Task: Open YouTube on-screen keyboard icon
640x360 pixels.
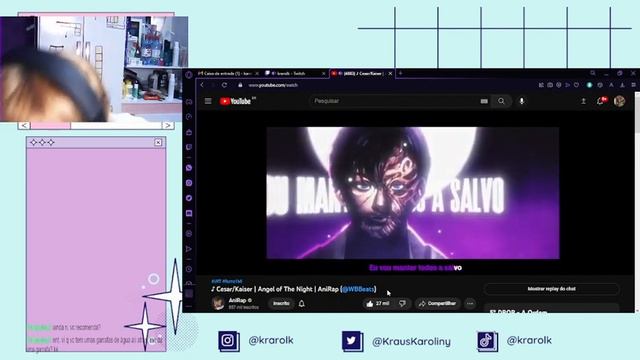Action: pyautogui.click(x=484, y=101)
